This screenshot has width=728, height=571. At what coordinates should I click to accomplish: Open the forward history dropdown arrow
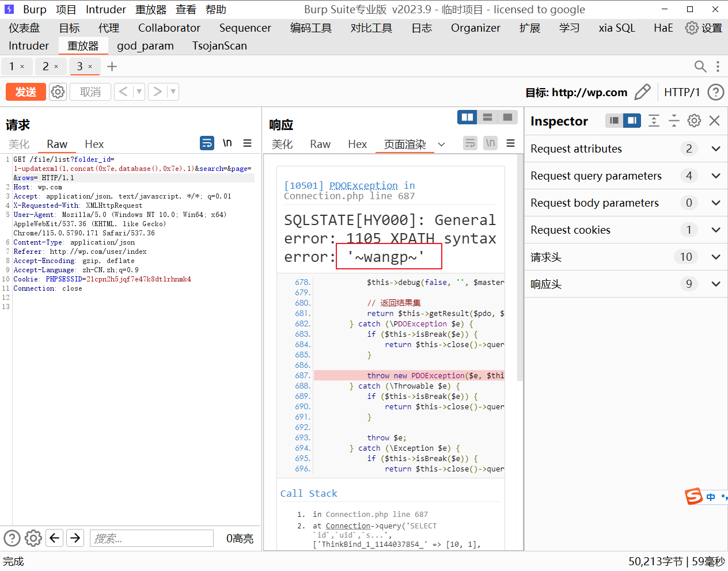[173, 92]
